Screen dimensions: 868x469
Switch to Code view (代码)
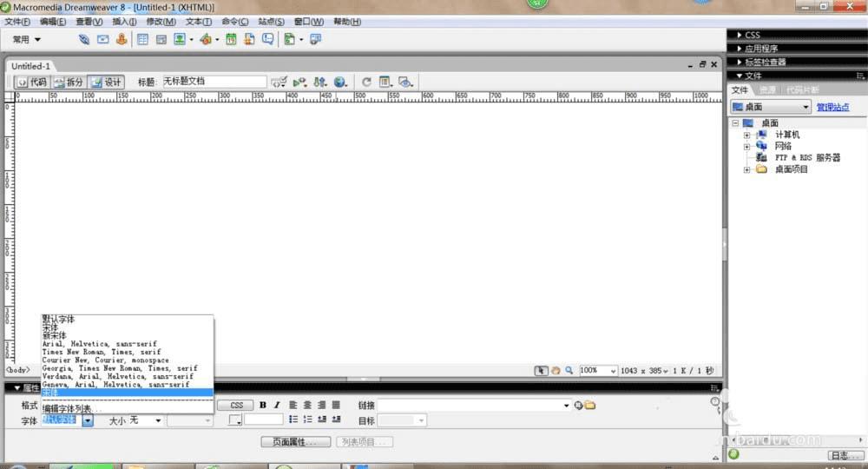[x=33, y=82]
